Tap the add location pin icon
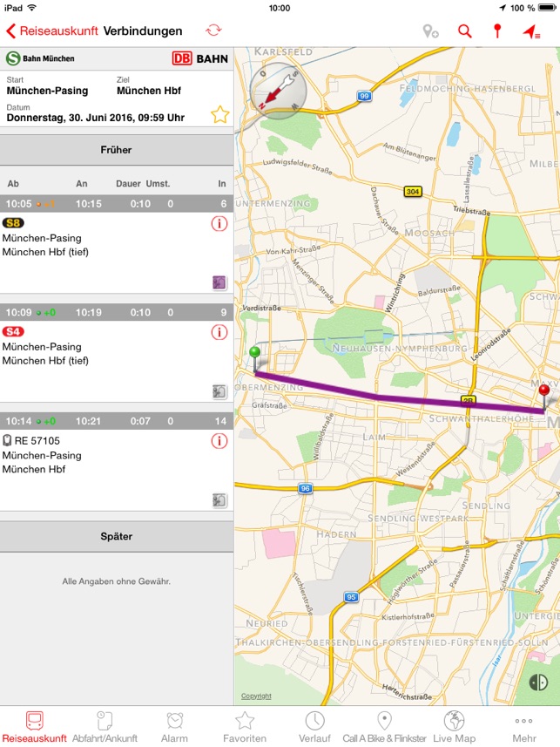 [430, 31]
